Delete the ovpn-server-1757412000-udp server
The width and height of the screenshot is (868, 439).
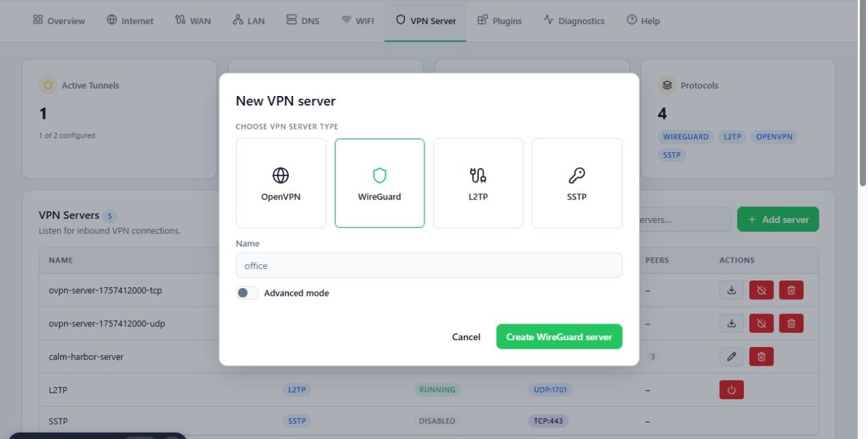point(791,323)
